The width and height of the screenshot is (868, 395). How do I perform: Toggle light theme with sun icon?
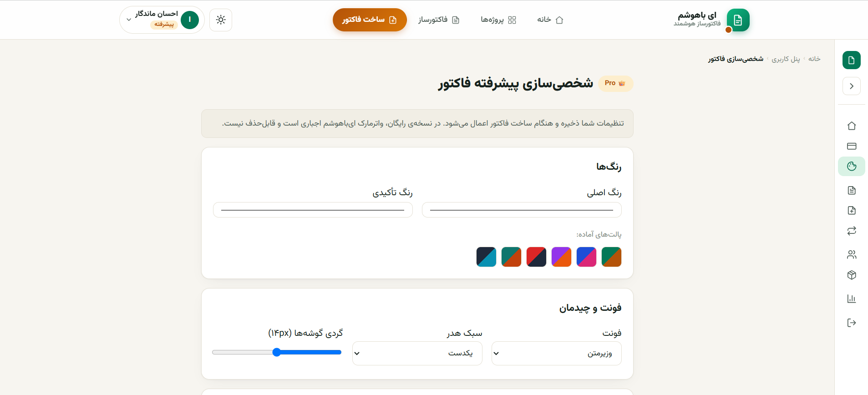point(221,20)
